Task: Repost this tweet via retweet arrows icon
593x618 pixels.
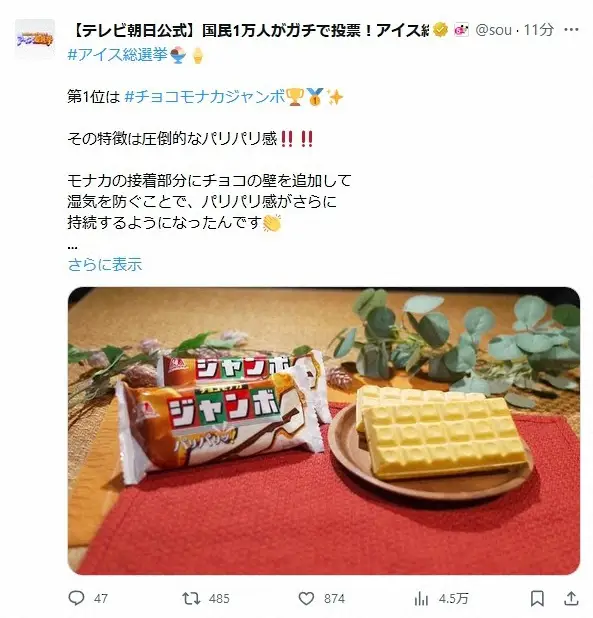Action: (191, 598)
